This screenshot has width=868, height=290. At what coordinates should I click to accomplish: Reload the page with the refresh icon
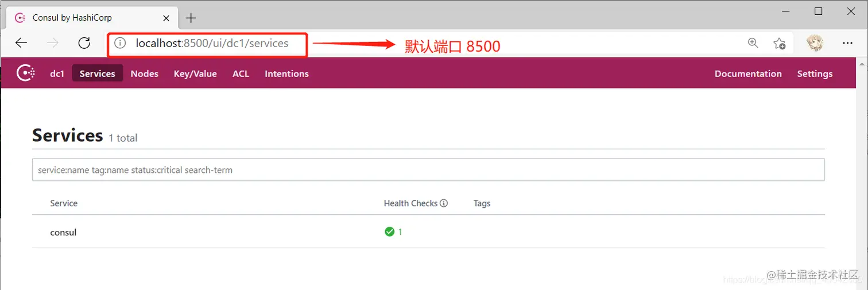[84, 43]
